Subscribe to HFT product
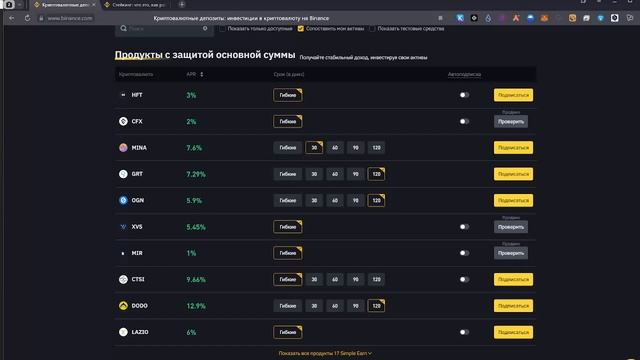640x360 pixels. pos(513,95)
